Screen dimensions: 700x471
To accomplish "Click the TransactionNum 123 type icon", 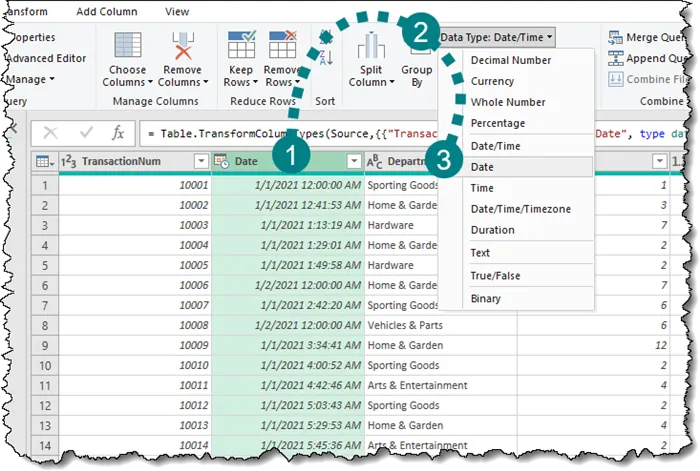I will point(70,161).
